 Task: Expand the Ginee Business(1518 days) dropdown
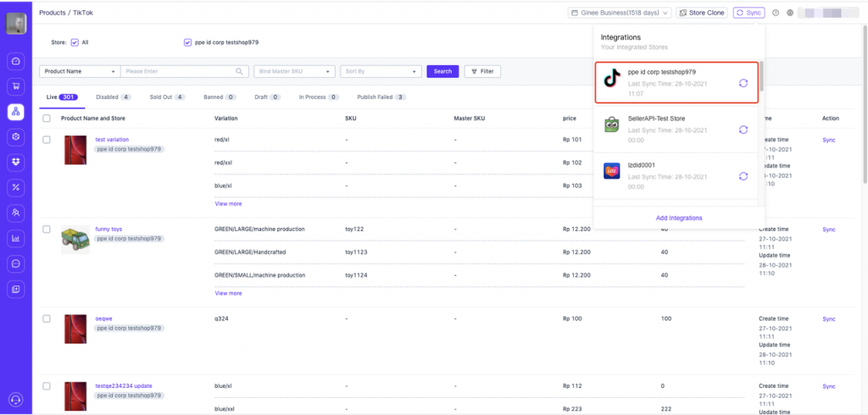620,13
